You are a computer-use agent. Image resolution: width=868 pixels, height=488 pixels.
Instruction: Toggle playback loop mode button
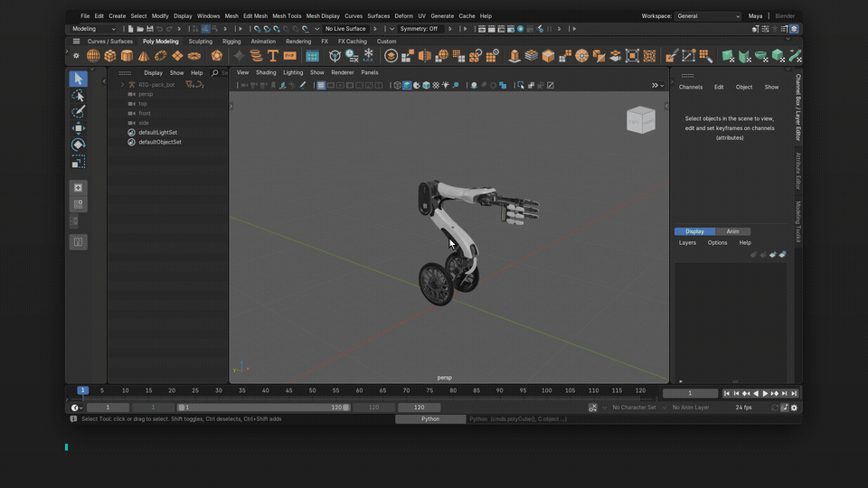775,408
